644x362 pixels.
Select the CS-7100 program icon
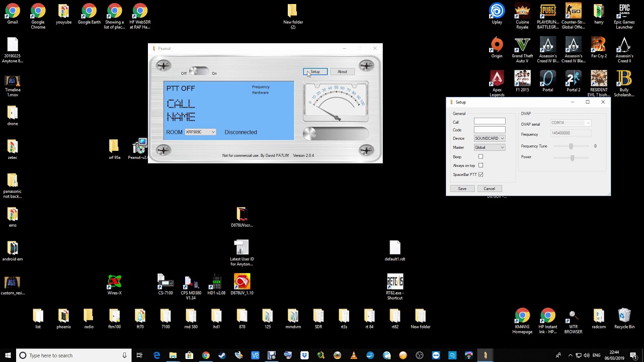click(166, 285)
